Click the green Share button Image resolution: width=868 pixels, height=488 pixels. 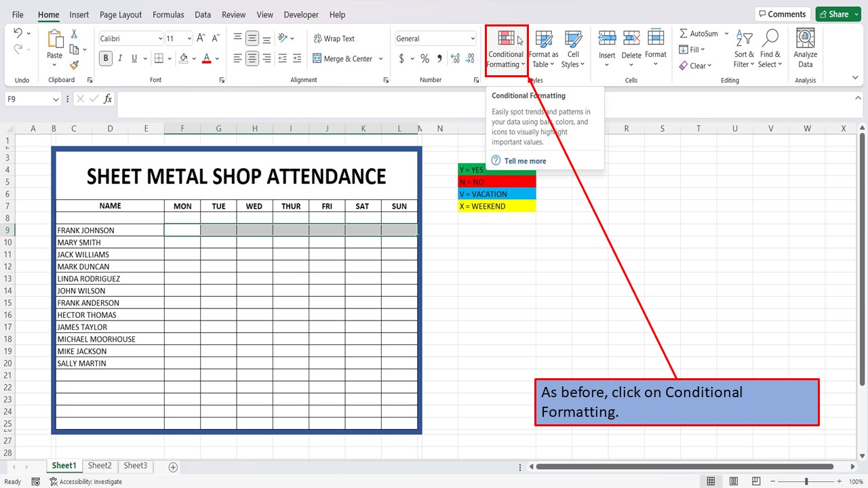pyautogui.click(x=837, y=14)
